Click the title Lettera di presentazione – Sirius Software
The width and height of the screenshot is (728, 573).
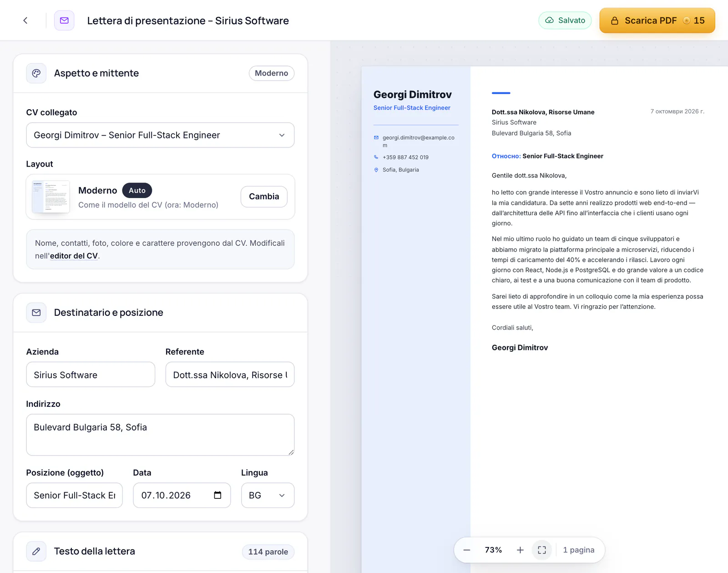click(188, 20)
